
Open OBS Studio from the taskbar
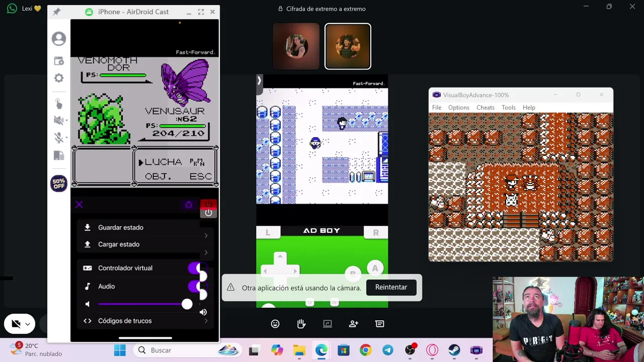pyautogui.click(x=410, y=350)
